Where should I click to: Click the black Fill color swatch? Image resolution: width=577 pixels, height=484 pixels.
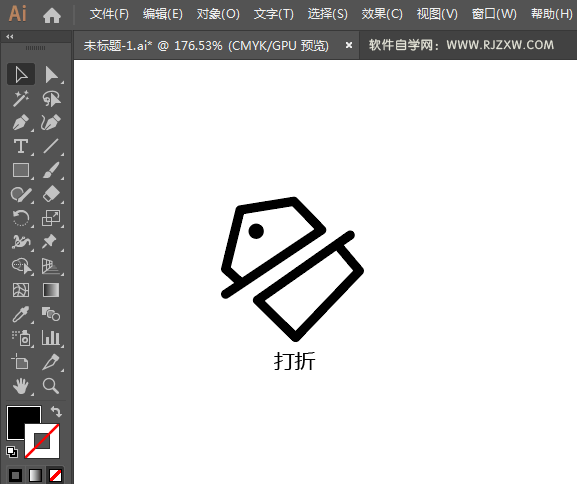19,418
